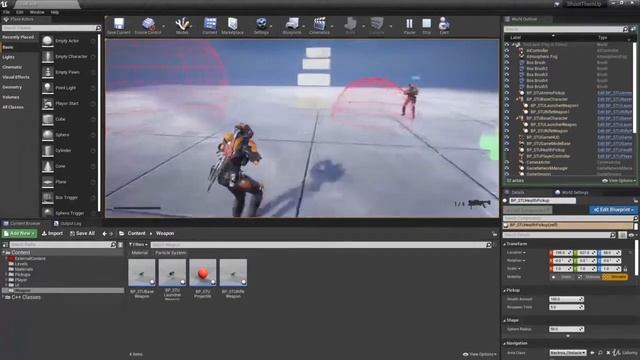This screenshot has height=360, width=640.
Task: Select the Box Trigger icon
Action: [48, 198]
